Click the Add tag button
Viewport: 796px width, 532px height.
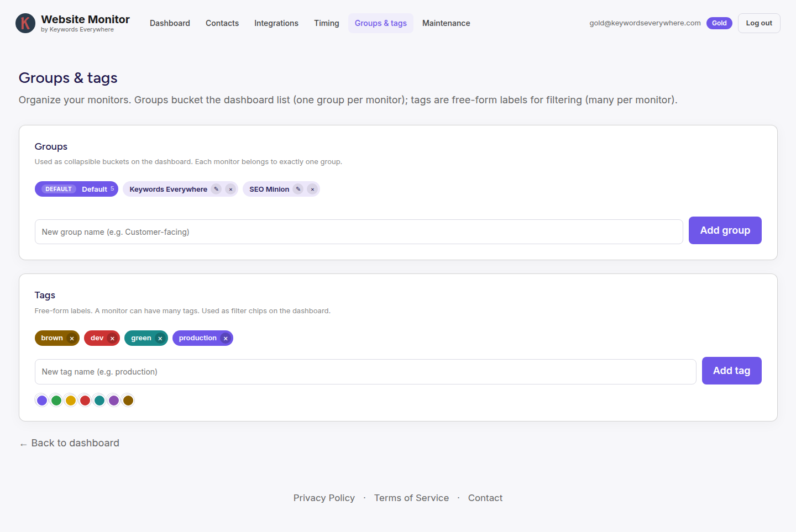732,371
